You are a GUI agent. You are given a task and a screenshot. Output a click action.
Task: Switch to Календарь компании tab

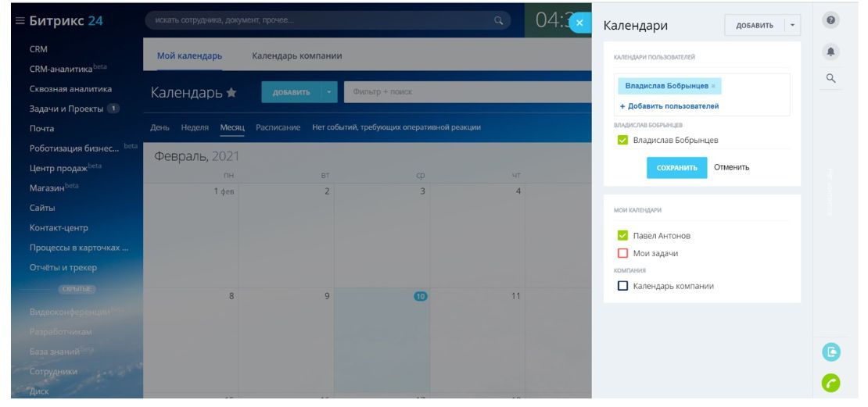tap(296, 56)
